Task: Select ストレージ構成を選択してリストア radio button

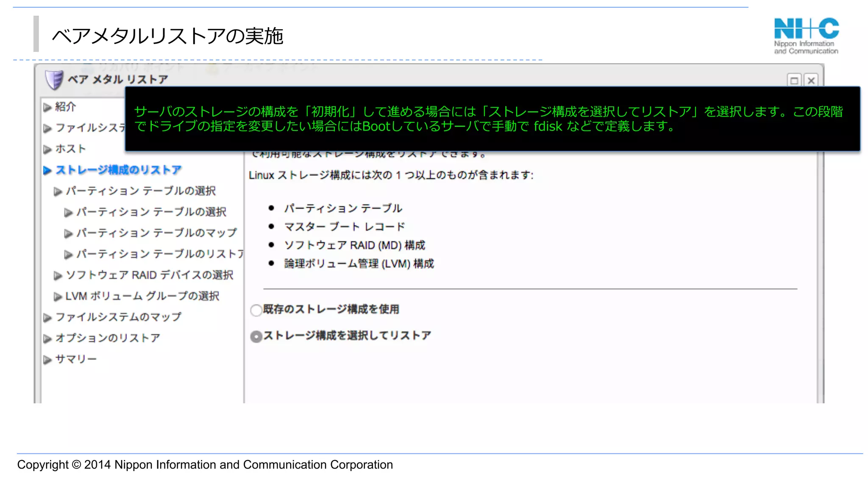Action: [x=256, y=337]
